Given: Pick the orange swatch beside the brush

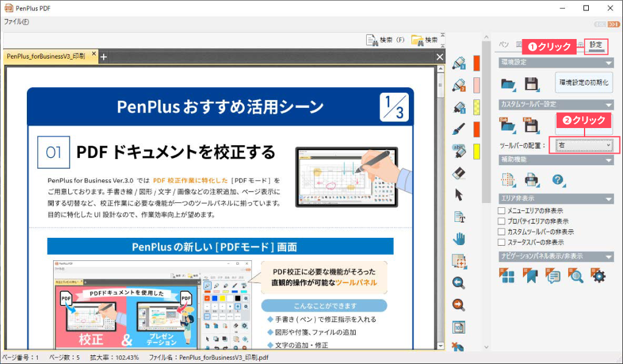Looking at the screenshot, I should click(x=477, y=129).
